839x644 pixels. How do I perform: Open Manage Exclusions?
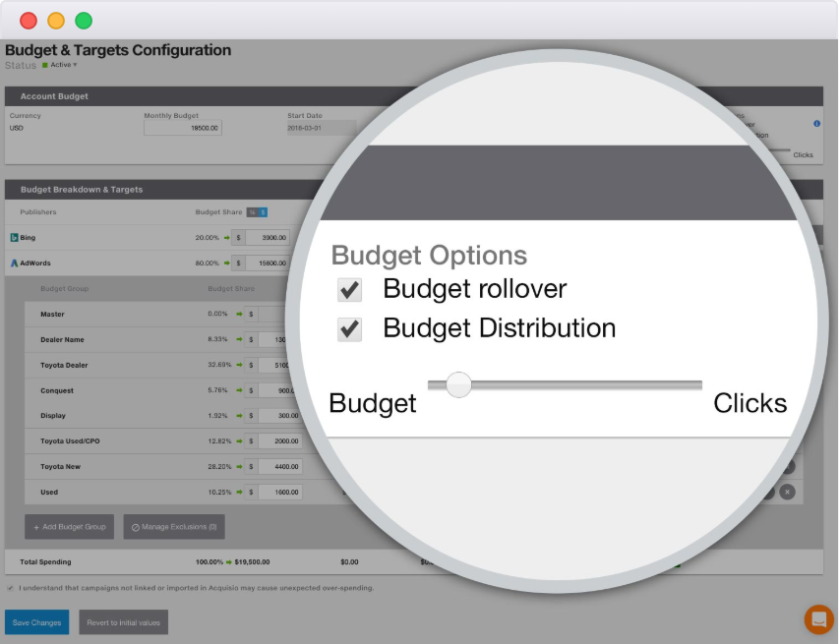click(x=174, y=526)
